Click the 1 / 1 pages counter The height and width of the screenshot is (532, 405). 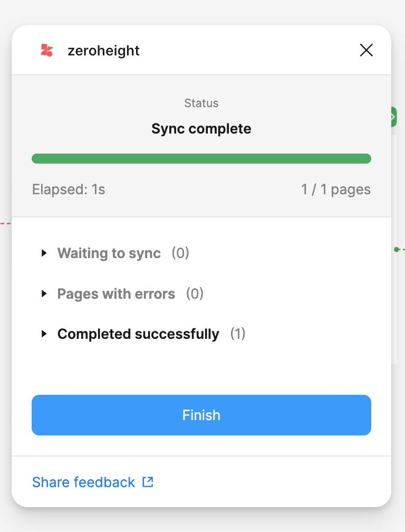336,189
